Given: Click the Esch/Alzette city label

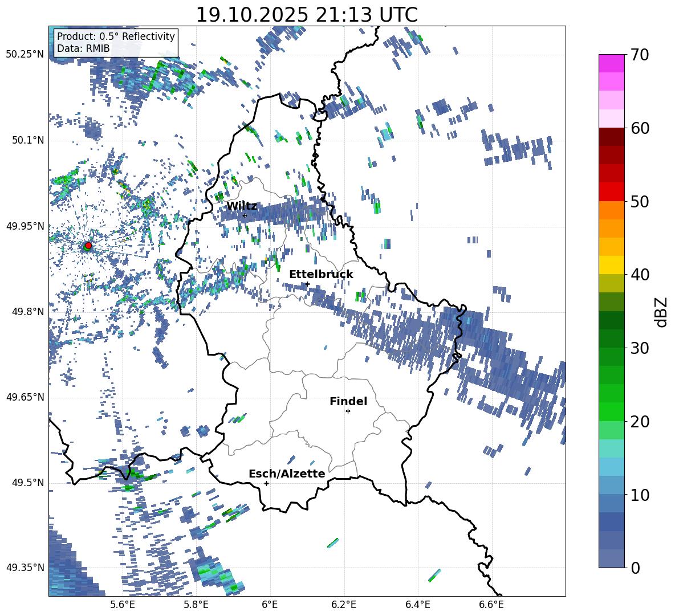Looking at the screenshot, I should 287,474.
